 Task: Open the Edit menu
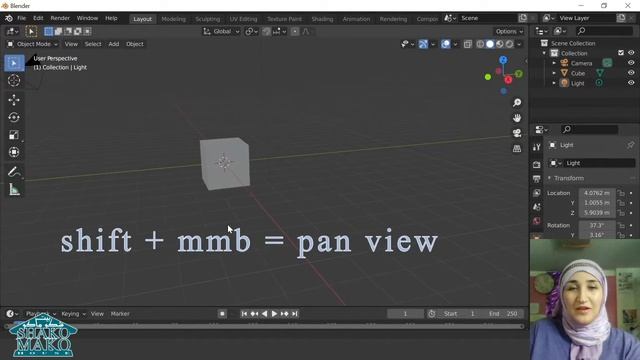[x=38, y=18]
